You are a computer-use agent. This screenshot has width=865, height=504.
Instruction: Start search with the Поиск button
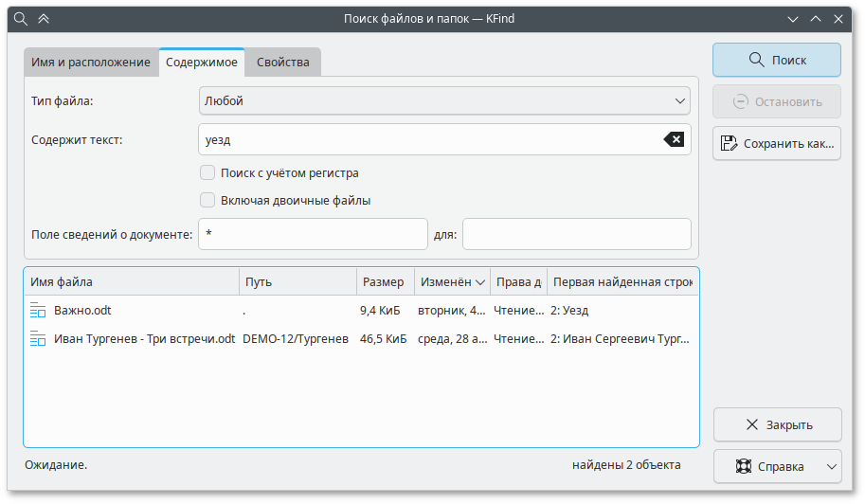[x=776, y=60]
